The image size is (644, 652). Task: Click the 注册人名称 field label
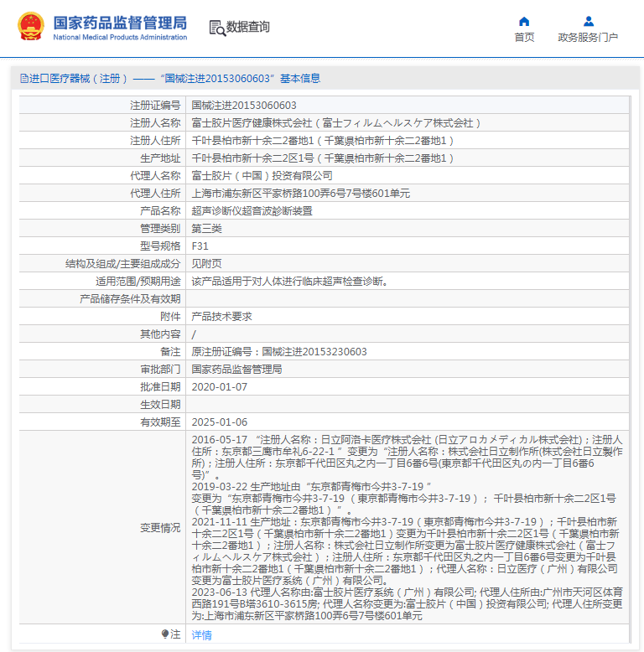155,123
